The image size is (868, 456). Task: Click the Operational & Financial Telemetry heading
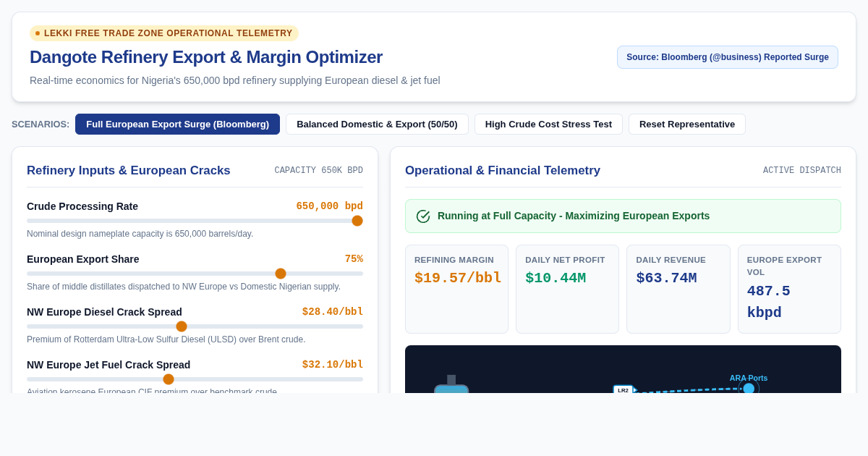click(x=503, y=171)
